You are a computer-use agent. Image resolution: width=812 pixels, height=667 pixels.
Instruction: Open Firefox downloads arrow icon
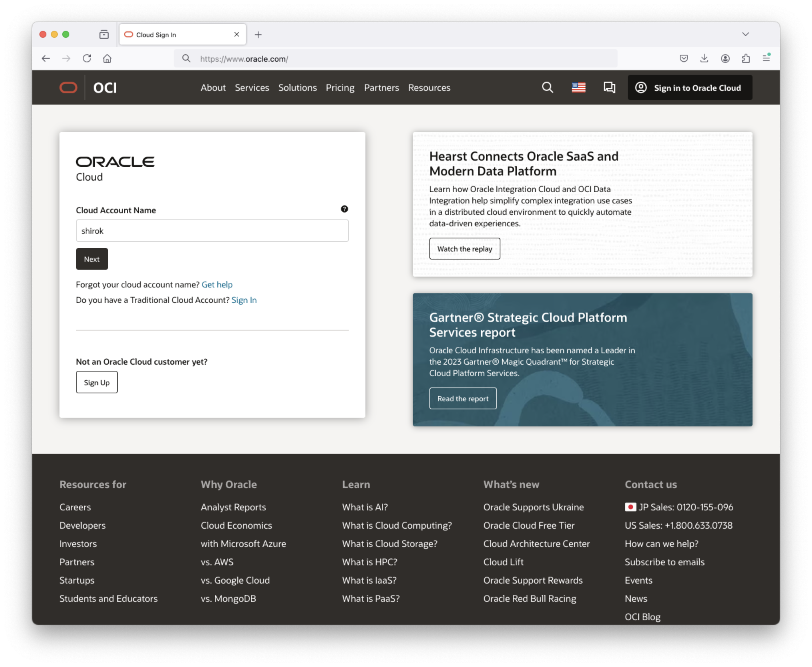pyautogui.click(x=704, y=58)
